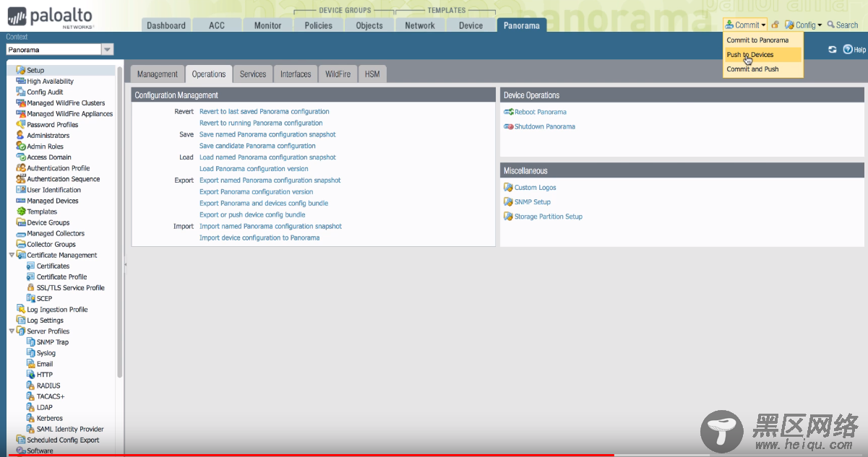Click the Authentication Profile icon

[21, 167]
